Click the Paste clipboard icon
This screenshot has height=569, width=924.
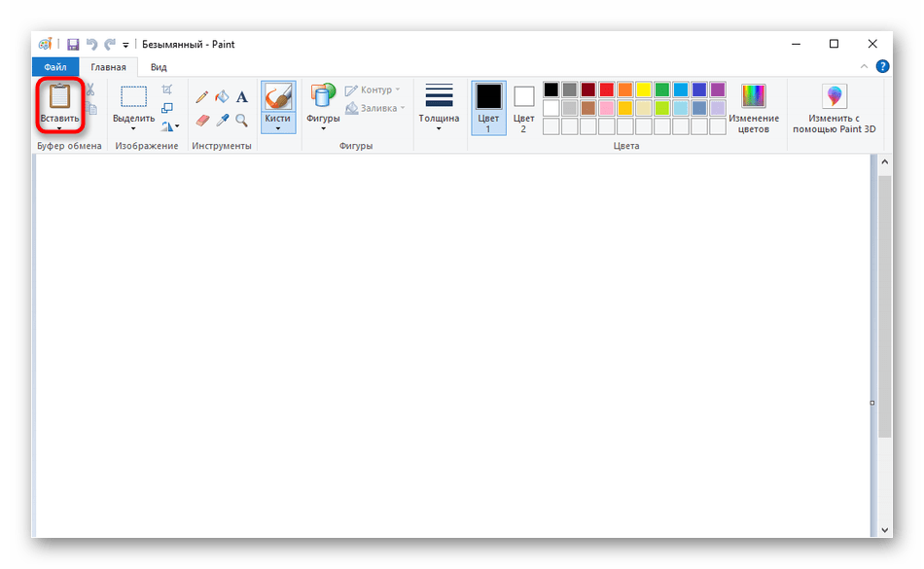point(59,96)
